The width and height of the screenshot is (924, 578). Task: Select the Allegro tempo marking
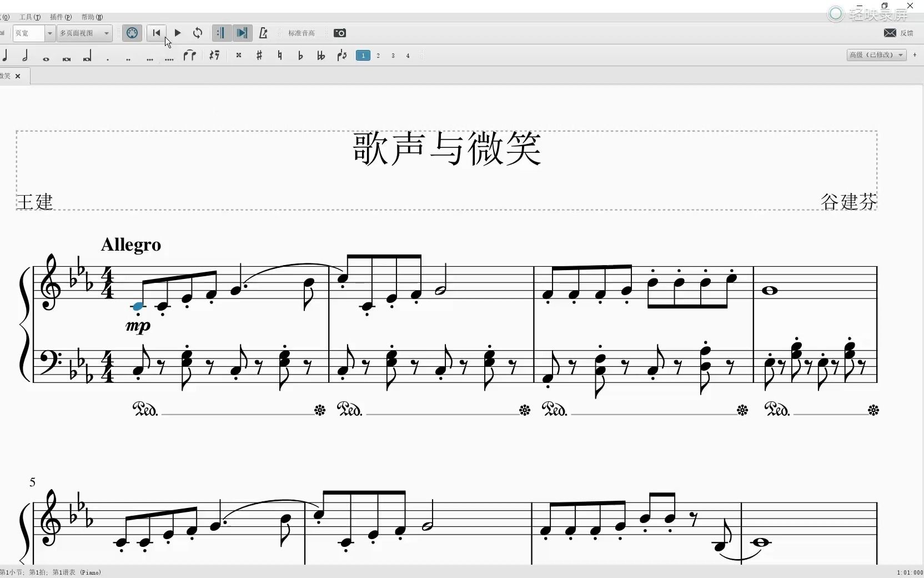click(x=131, y=245)
